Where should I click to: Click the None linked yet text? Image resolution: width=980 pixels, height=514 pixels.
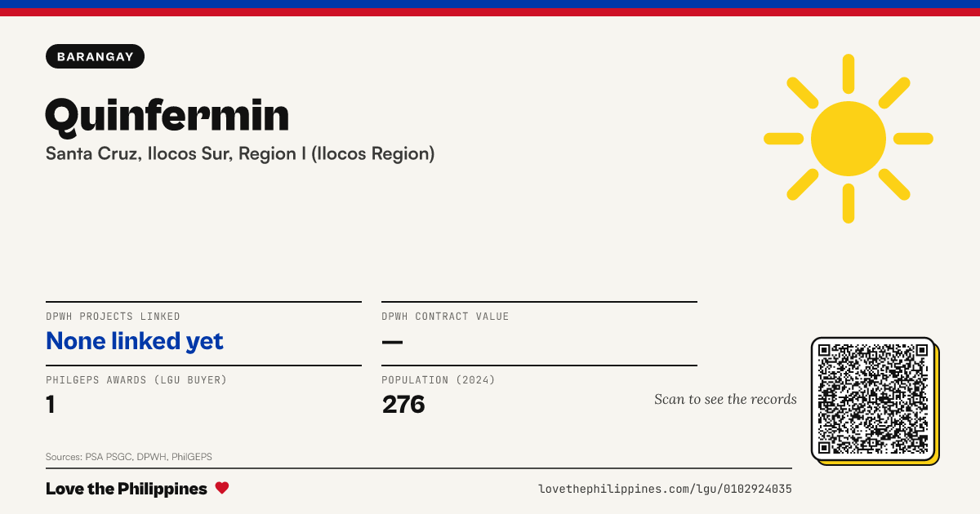[135, 341]
